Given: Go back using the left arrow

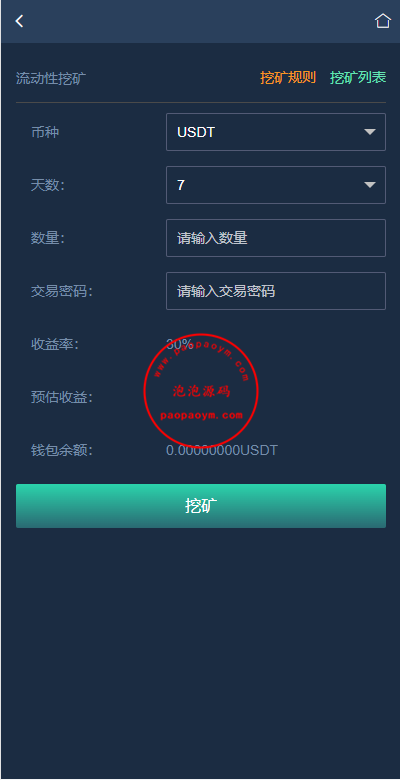Looking at the screenshot, I should 19,21.
